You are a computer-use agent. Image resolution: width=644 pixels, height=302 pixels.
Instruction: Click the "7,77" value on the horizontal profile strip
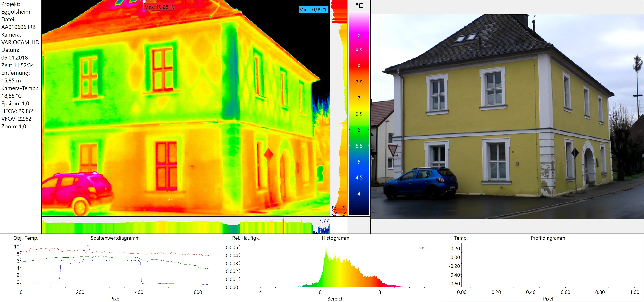[x=324, y=221]
